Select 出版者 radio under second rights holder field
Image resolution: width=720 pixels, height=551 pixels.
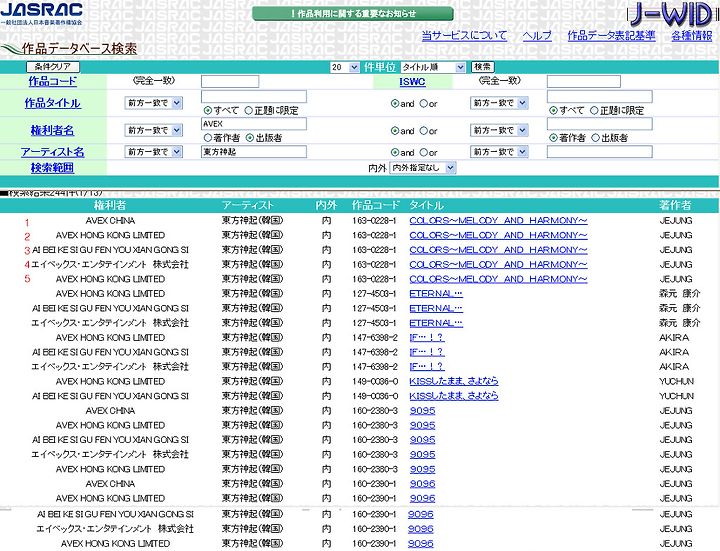pos(596,137)
